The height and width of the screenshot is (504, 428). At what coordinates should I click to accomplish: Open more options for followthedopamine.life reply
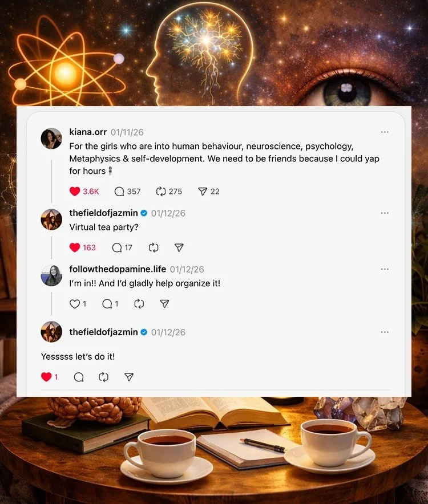[385, 269]
